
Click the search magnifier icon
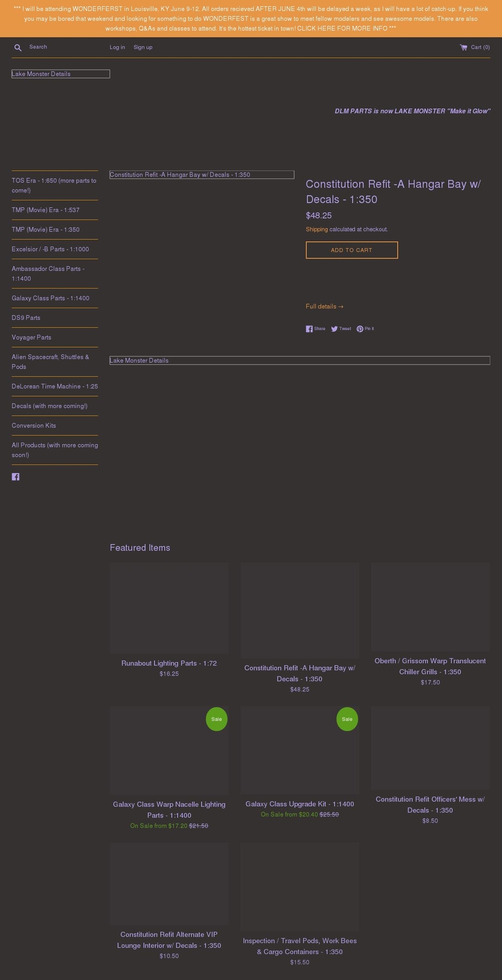(x=18, y=48)
